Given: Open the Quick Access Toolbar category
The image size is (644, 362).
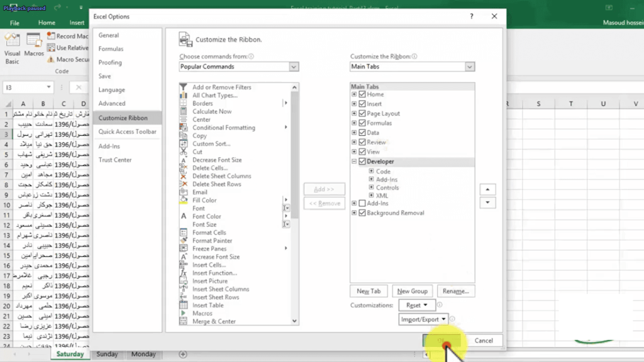Looking at the screenshot, I should (x=127, y=132).
